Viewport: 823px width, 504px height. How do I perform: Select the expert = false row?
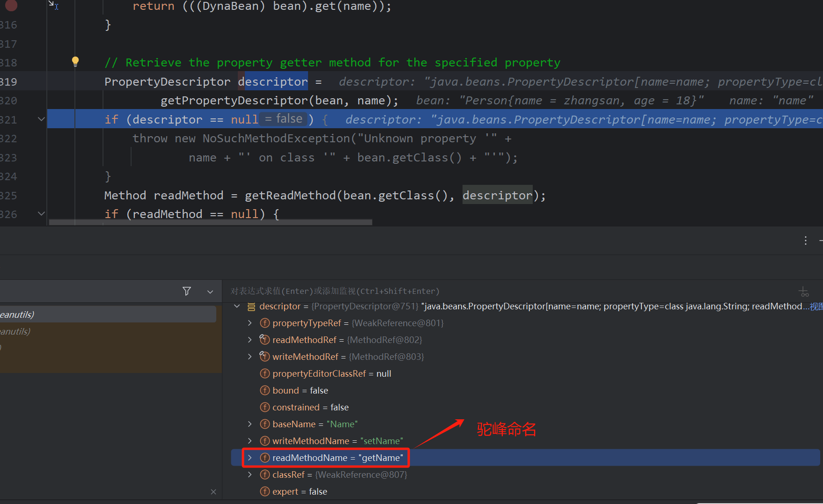[x=526, y=491]
